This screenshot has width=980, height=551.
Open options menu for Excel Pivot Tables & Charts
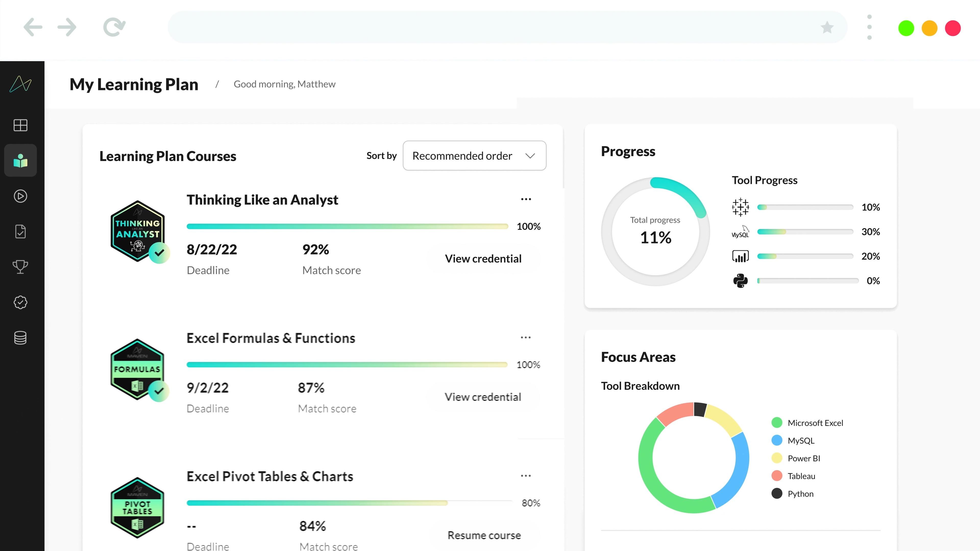526,476
